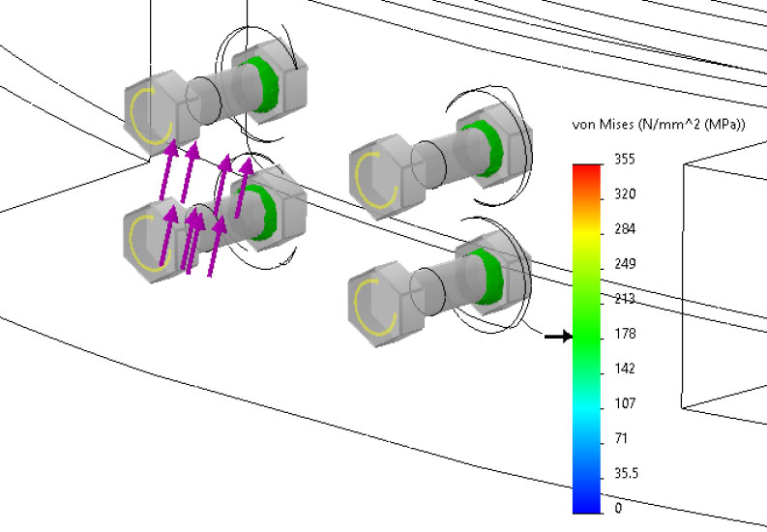Select the 0 minimum legend value

tap(618, 508)
